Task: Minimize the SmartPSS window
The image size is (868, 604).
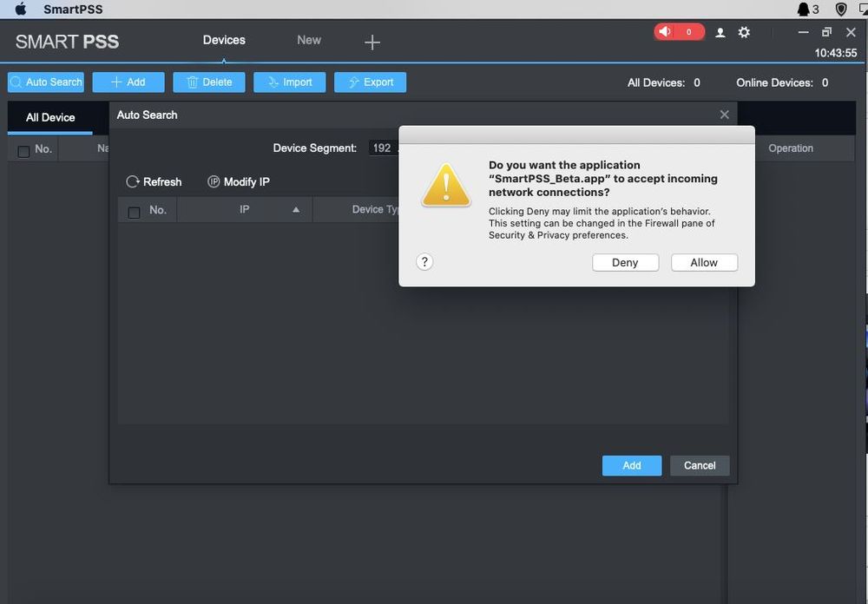Action: click(x=803, y=32)
